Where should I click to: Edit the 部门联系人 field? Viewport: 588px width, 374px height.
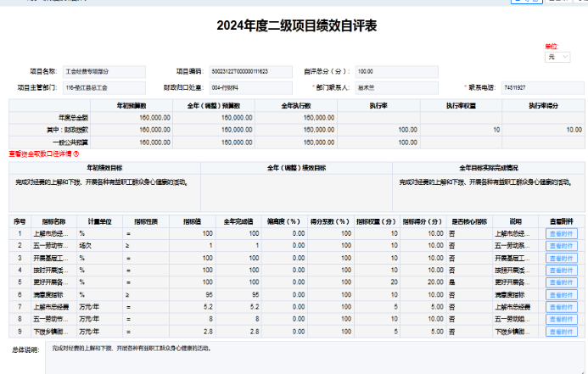click(x=397, y=88)
